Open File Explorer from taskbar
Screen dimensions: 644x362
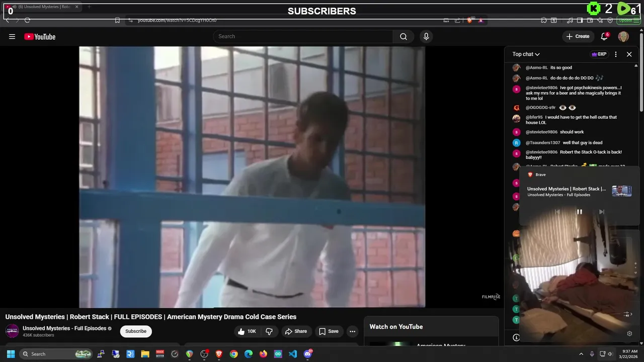(x=145, y=354)
